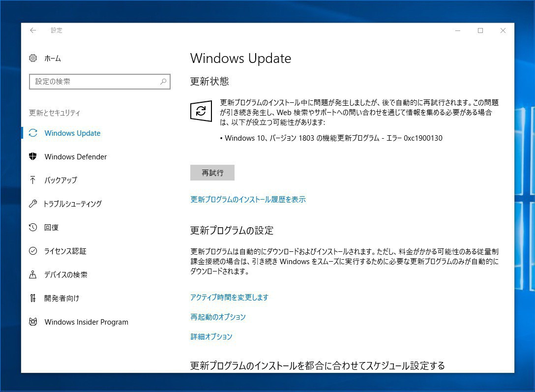This screenshot has height=392, width=535.
Task: Click the search magnifier icon
Action: click(163, 82)
